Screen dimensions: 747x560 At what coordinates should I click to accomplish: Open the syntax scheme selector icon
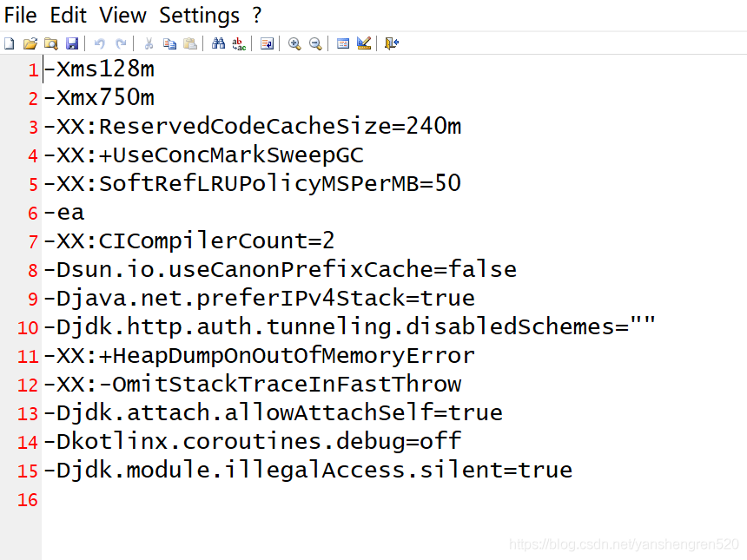click(x=343, y=43)
